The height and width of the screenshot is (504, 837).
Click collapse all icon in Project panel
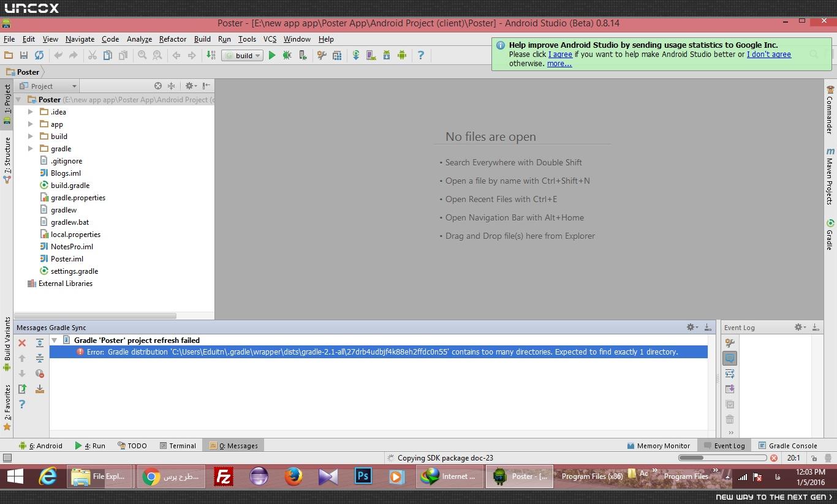click(172, 86)
